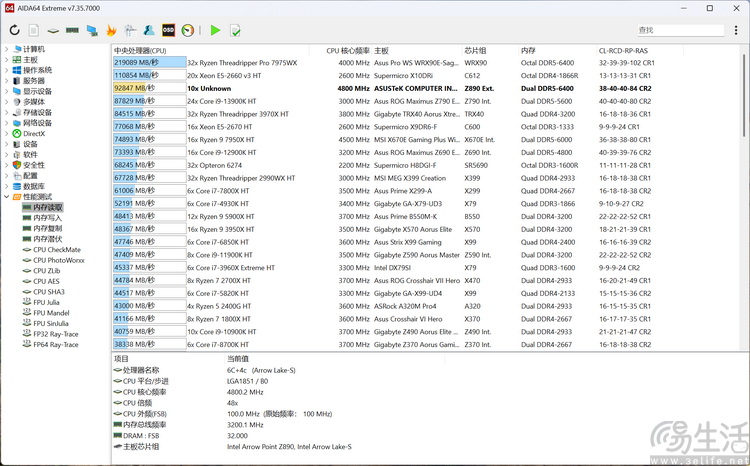Open the CPU CheckMate benchmark

click(57, 249)
